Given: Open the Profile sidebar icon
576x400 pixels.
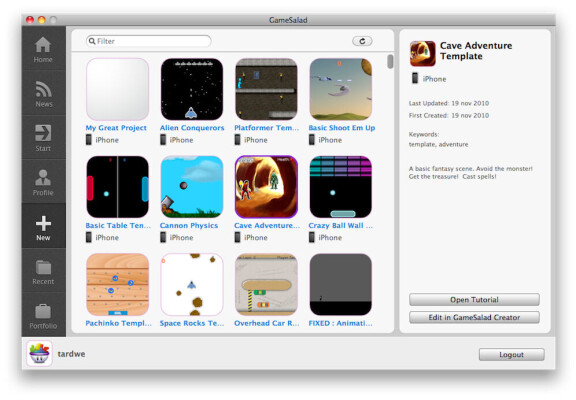Looking at the screenshot, I should coord(43,178).
